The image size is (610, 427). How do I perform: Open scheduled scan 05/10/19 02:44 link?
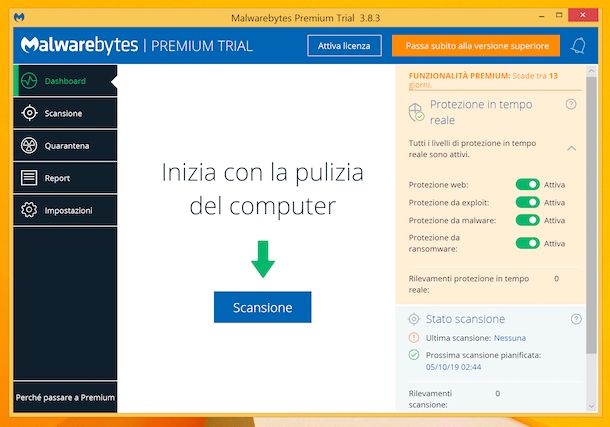[x=453, y=367]
